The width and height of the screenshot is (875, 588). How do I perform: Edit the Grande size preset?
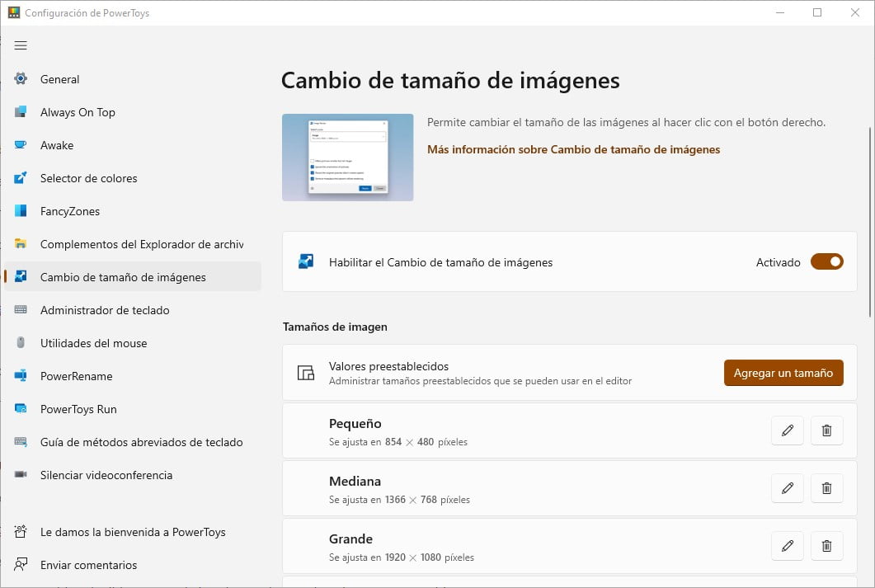point(788,546)
